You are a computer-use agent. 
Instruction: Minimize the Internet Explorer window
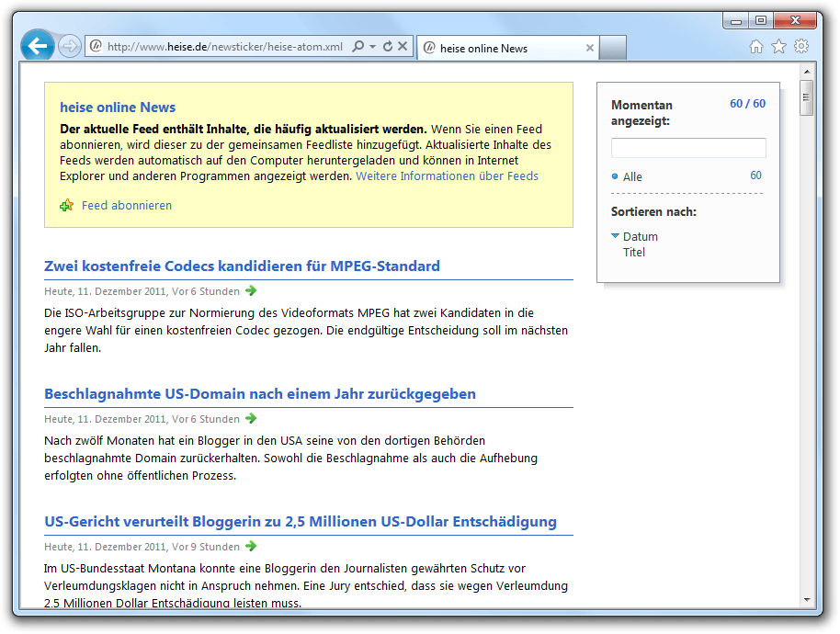[736, 21]
